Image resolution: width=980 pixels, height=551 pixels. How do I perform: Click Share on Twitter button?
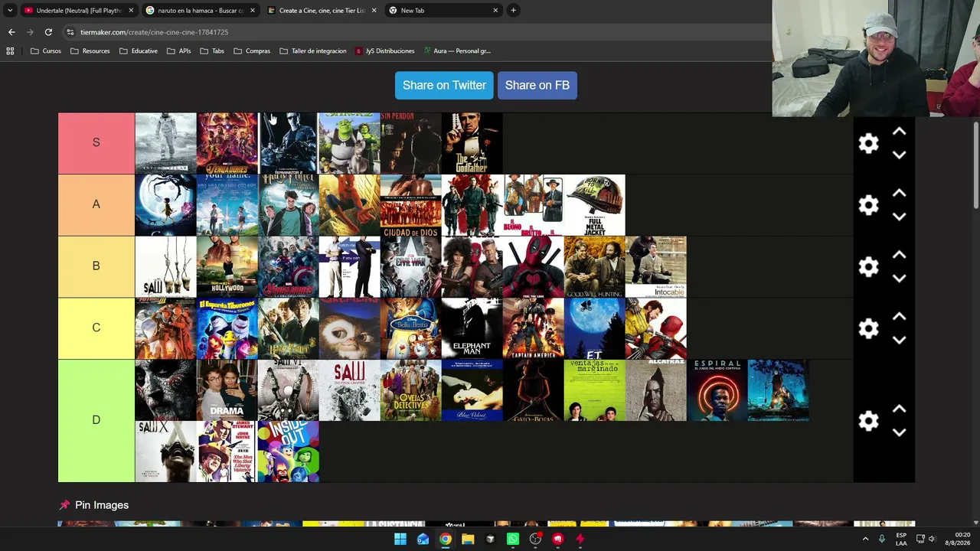tap(444, 85)
